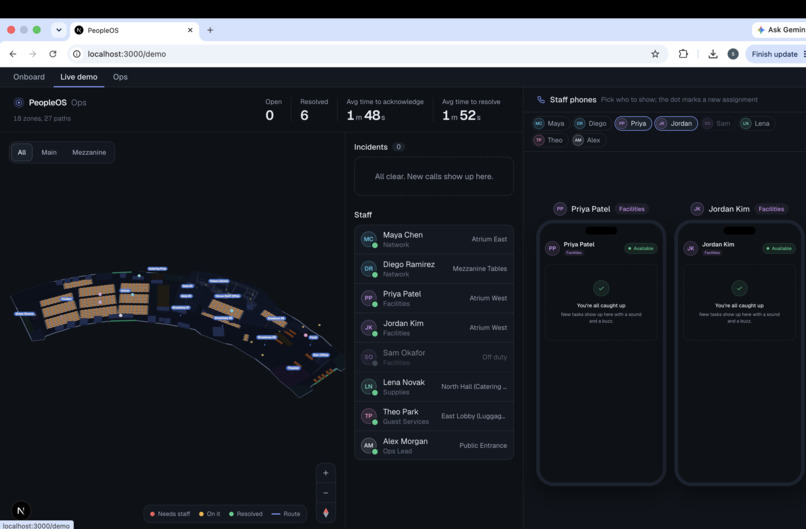Toggle Sam's phone chip

(x=717, y=123)
